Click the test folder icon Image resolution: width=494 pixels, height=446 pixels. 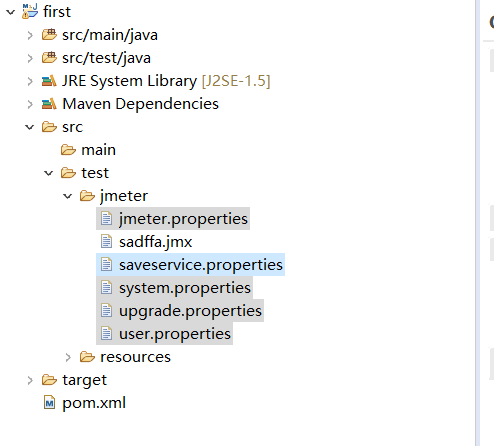[x=68, y=173]
